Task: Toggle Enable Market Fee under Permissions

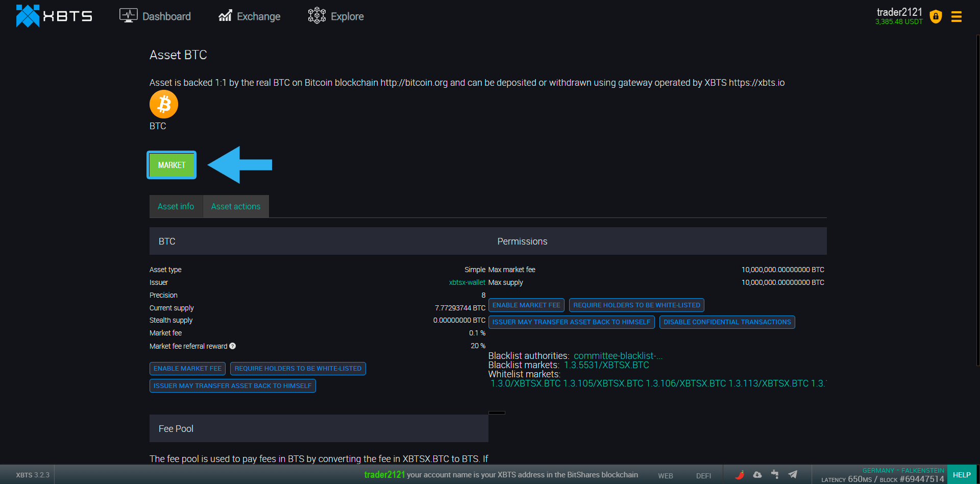Action: 526,305
